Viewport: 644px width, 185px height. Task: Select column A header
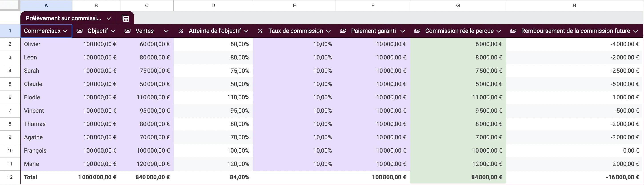46,6
